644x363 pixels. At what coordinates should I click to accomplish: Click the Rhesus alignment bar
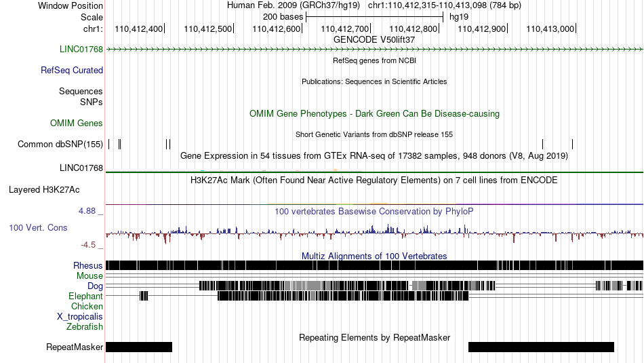[x=374, y=265]
